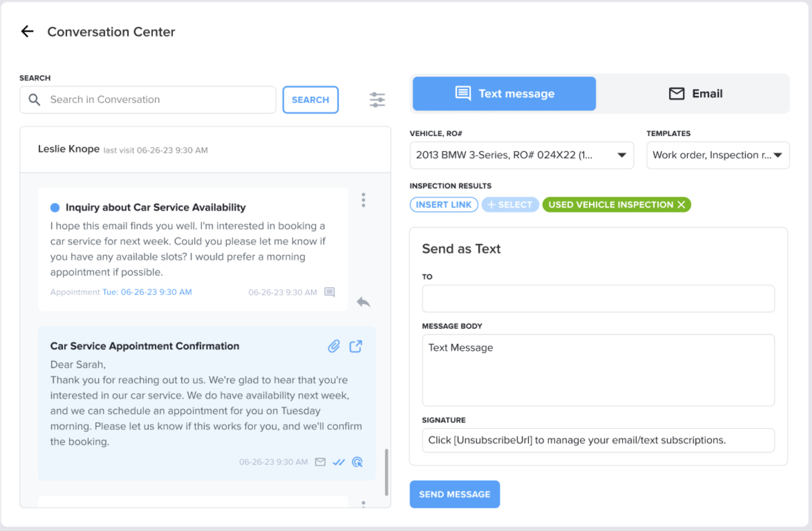Open the Templates dropdown

[x=718, y=155]
